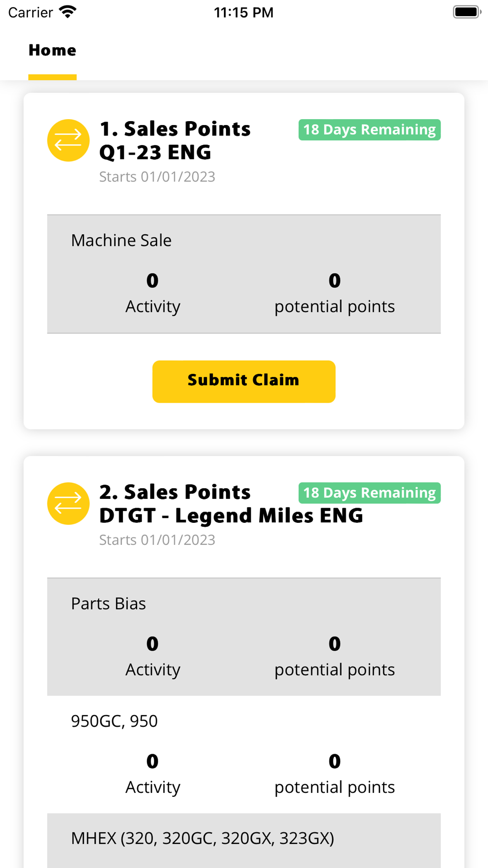
Task: Tap Machine Sale Activity count
Action: tap(152, 281)
